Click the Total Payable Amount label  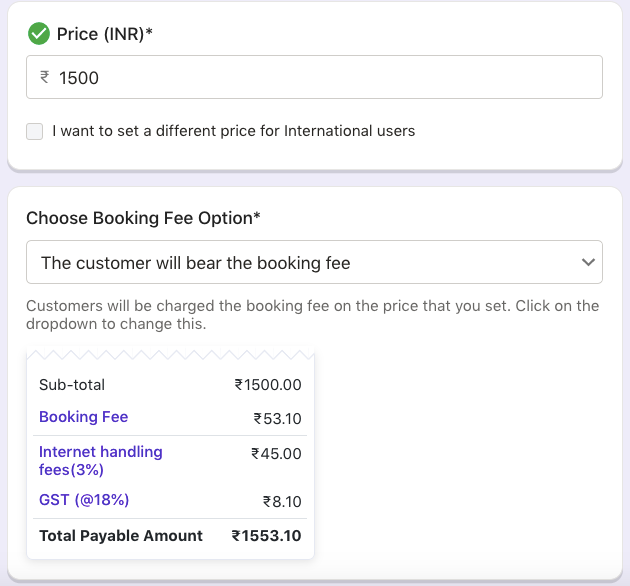(121, 536)
